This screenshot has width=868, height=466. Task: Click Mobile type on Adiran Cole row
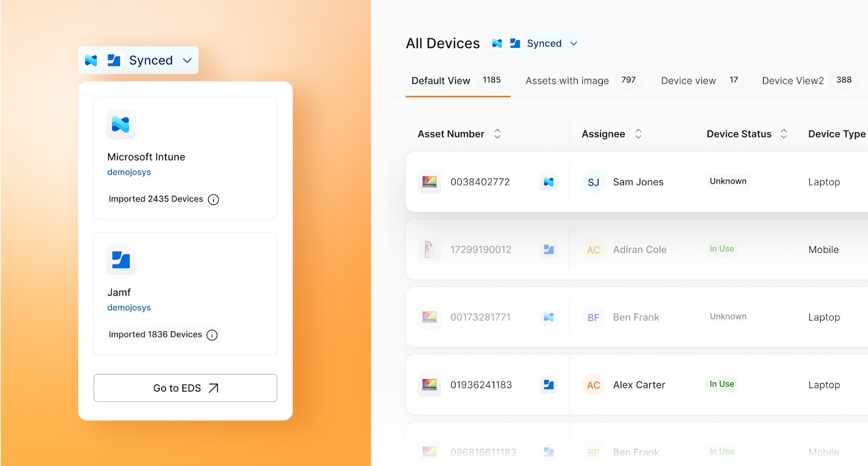[824, 250]
